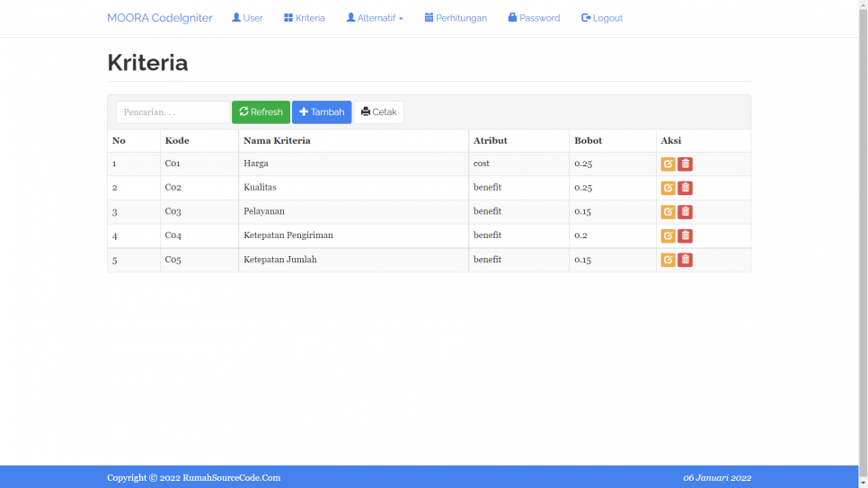Click the Logout link

pyautogui.click(x=602, y=18)
